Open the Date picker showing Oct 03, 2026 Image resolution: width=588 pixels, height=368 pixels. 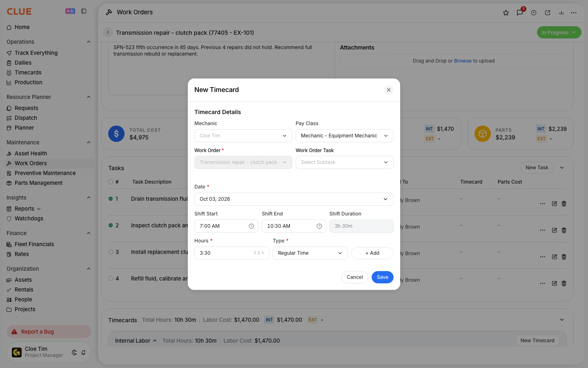(294, 199)
